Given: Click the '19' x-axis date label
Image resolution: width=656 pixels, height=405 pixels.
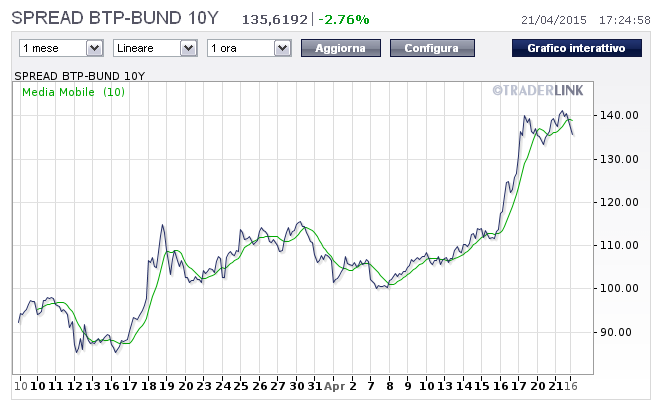Looking at the screenshot, I should click(167, 386).
